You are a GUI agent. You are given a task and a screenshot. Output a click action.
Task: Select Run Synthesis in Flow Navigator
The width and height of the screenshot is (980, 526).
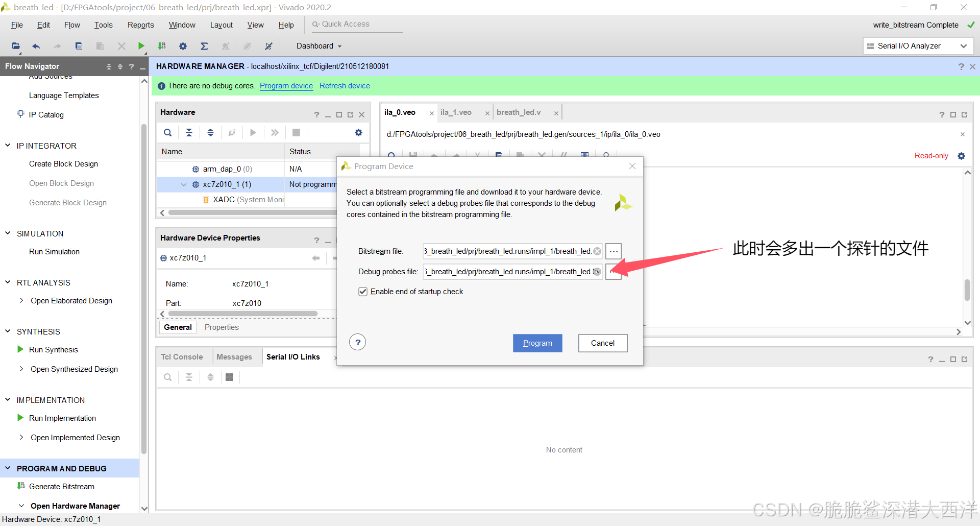pyautogui.click(x=54, y=350)
